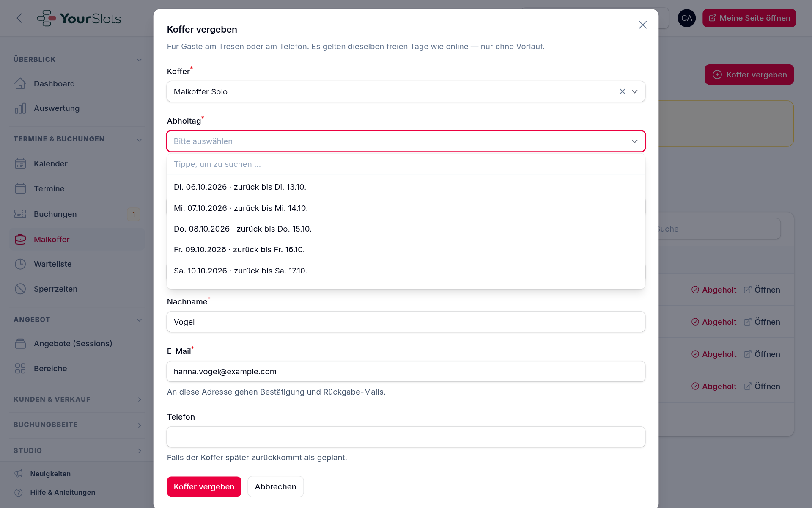The height and width of the screenshot is (508, 812).
Task: Select Malkoffer in the sidebar
Action: pyautogui.click(x=77, y=240)
